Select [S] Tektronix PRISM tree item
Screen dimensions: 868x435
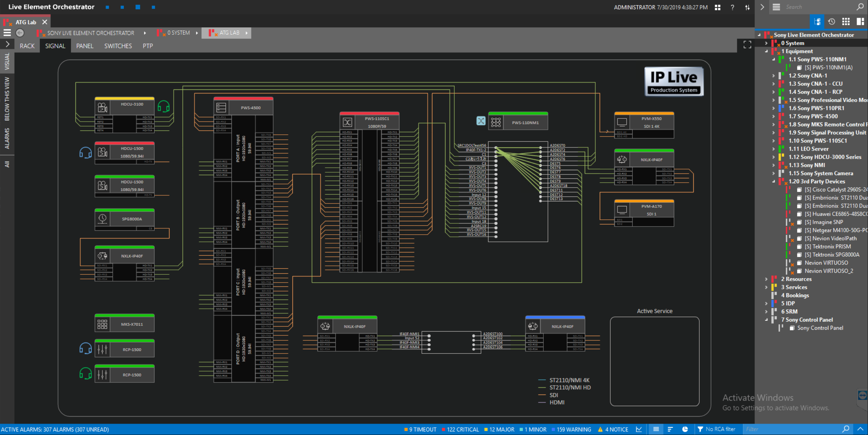point(828,246)
